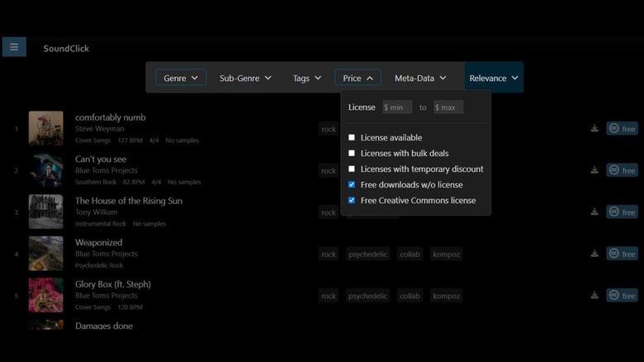
Task: Check Licenses with bulk deals
Action: [352, 154]
